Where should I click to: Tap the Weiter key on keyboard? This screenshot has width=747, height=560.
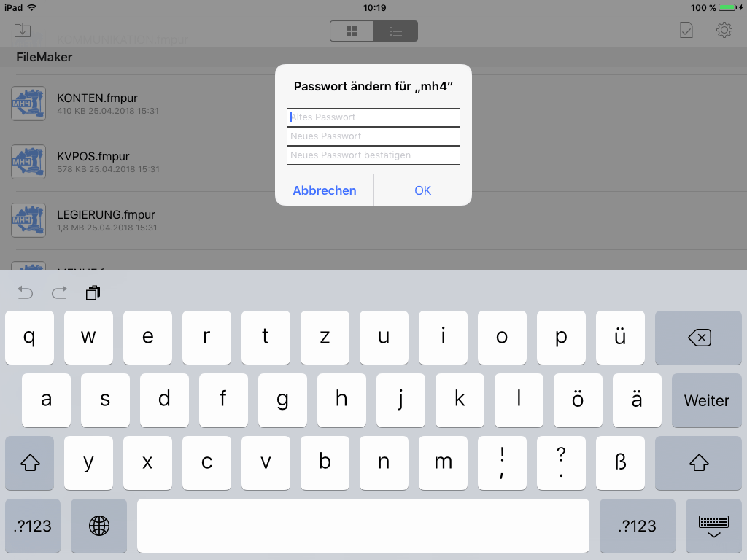click(706, 400)
